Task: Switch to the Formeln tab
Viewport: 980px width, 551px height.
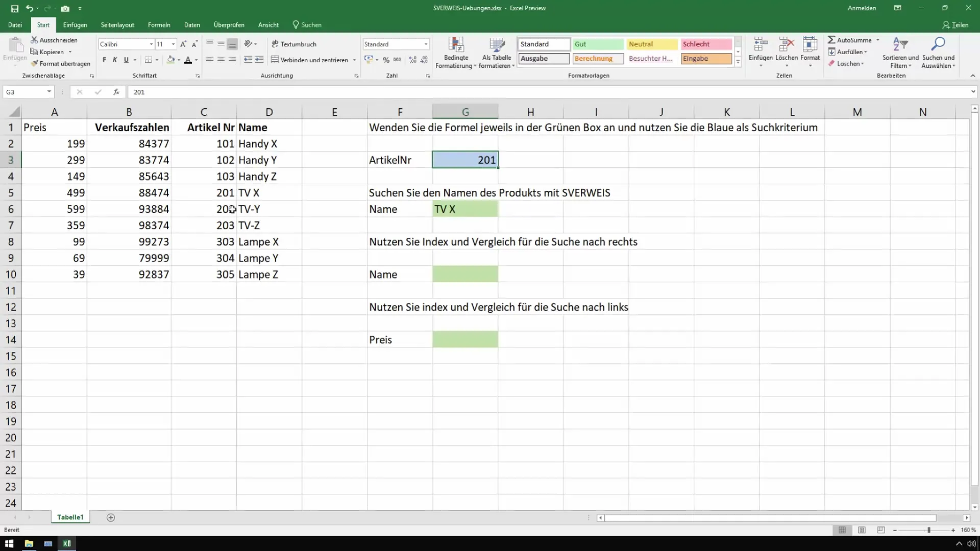Action: [159, 24]
